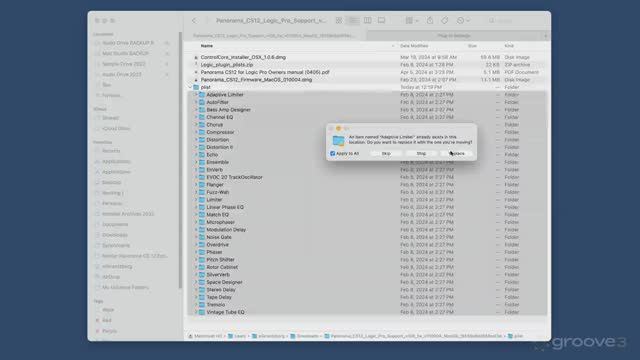Click the Overdrive folder icon
The width and height of the screenshot is (640, 360).
(202, 245)
